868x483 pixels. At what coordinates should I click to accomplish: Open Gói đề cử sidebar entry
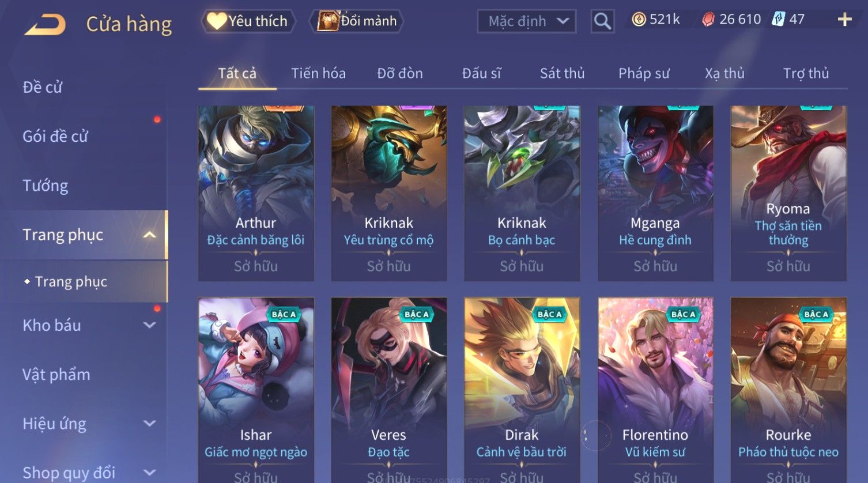click(x=55, y=137)
